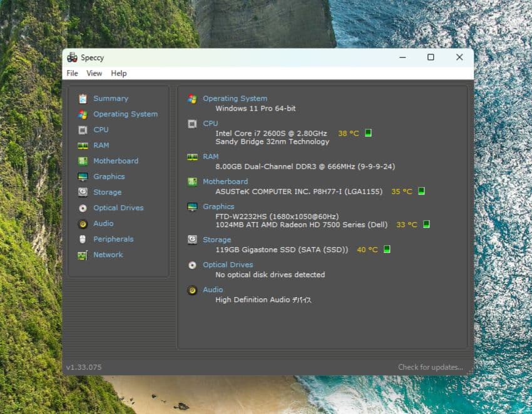Select the Summary icon at the top
This screenshot has width=532, height=414.
tap(84, 98)
